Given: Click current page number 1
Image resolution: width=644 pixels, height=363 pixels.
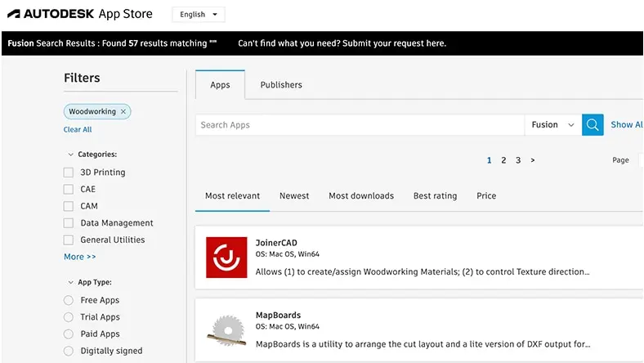Looking at the screenshot, I should coord(490,160).
